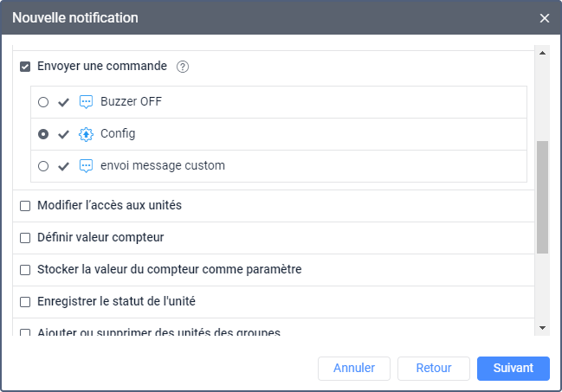This screenshot has height=392, width=562.
Task: Check Stocker la valeur du compteur comme paramètre
Action: tap(25, 270)
